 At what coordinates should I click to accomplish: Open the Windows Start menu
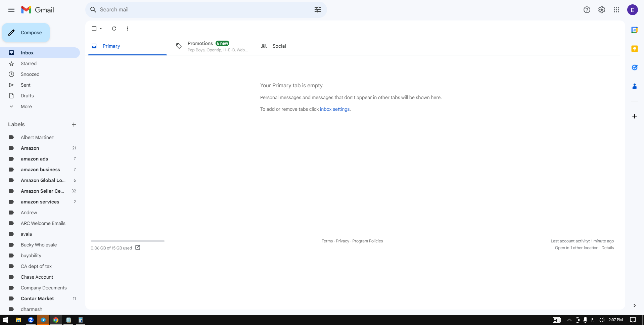pyautogui.click(x=5, y=320)
